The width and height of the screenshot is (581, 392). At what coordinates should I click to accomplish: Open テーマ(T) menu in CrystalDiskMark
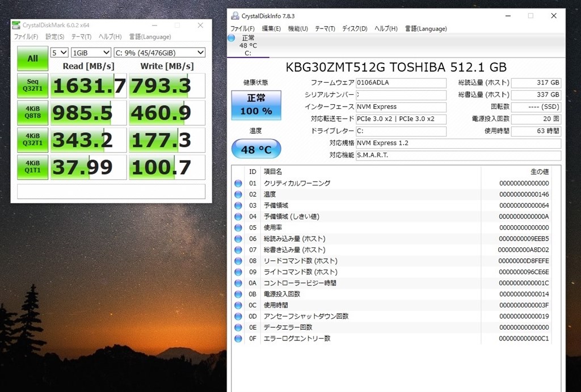click(81, 37)
